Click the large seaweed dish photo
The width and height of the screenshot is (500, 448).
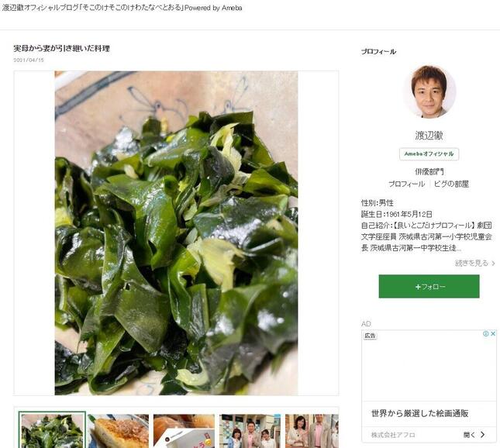click(176, 233)
